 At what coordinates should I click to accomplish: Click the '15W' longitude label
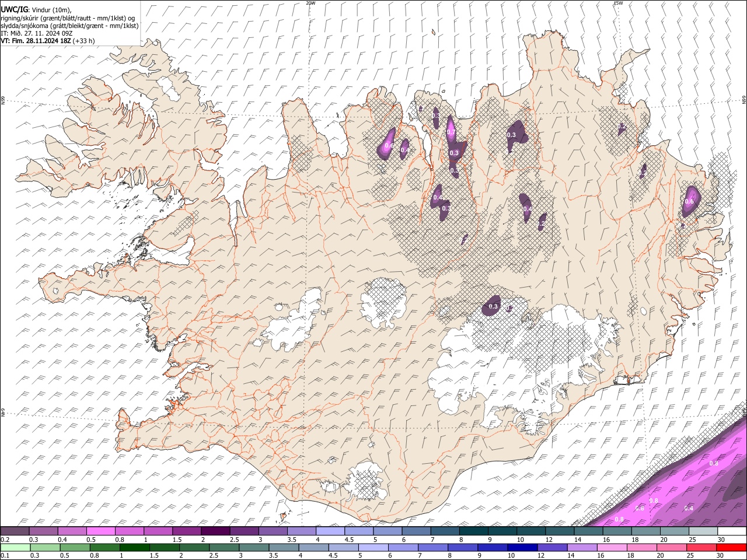coord(618,3)
